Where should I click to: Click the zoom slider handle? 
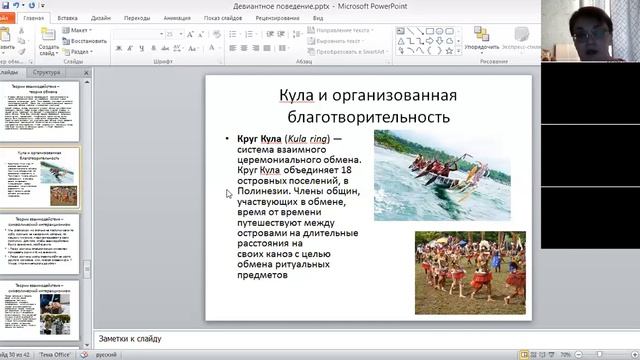pos(599,355)
